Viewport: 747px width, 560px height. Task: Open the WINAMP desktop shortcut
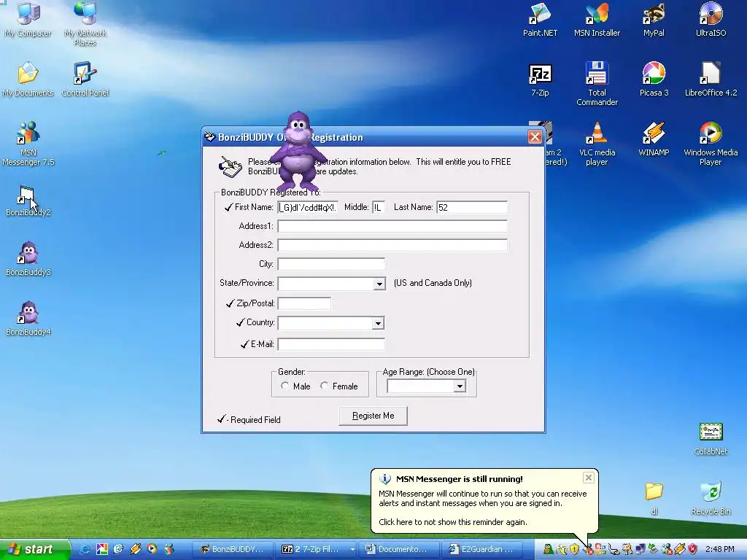(654, 139)
